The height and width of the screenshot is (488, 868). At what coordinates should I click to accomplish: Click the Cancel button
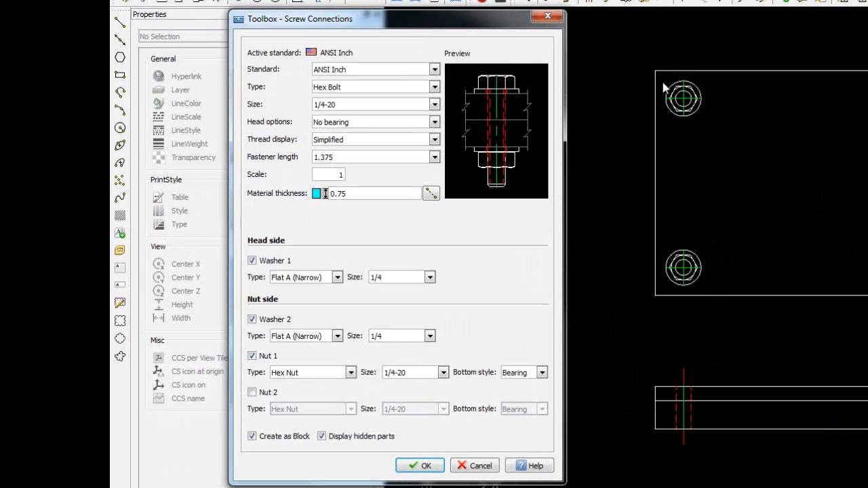point(475,466)
